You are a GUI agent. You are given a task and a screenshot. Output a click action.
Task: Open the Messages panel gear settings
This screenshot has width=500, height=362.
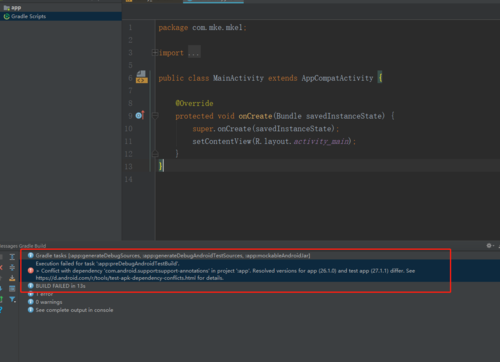[489, 245]
